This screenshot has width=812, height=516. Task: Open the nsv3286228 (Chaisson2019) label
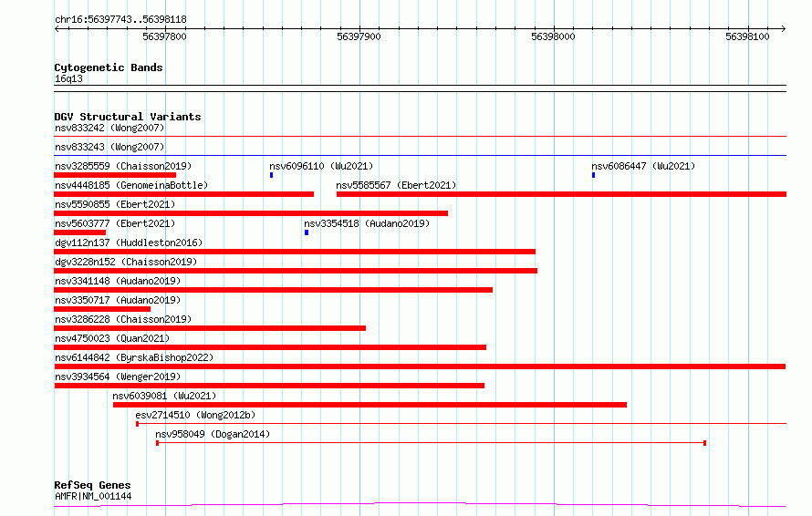pyautogui.click(x=123, y=319)
